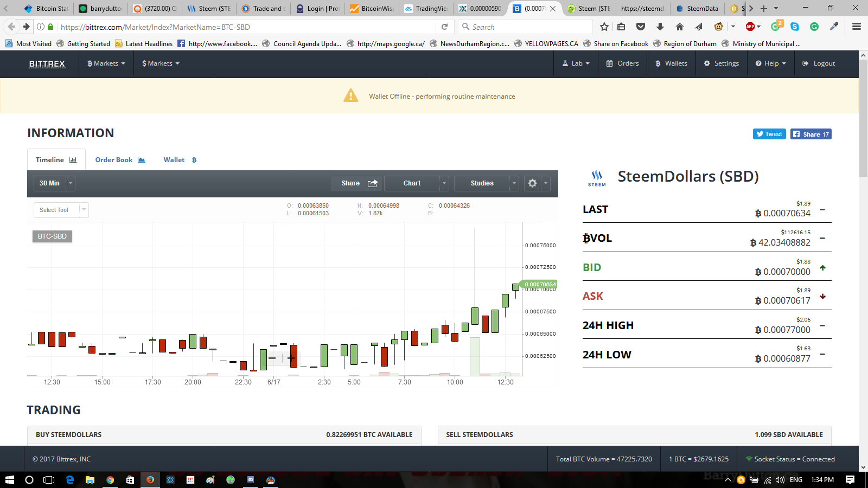Go to the Orders page

click(622, 63)
